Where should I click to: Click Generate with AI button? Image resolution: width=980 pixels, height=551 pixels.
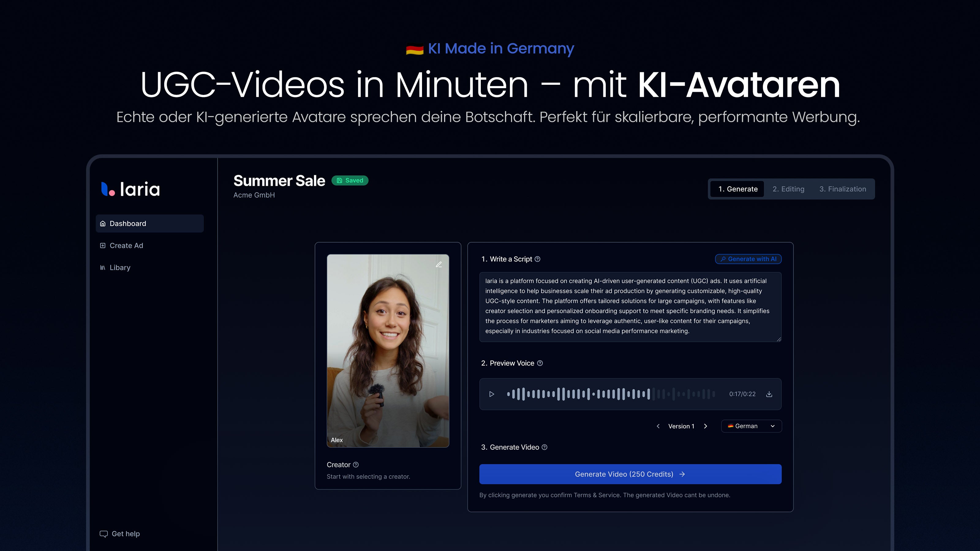748,259
